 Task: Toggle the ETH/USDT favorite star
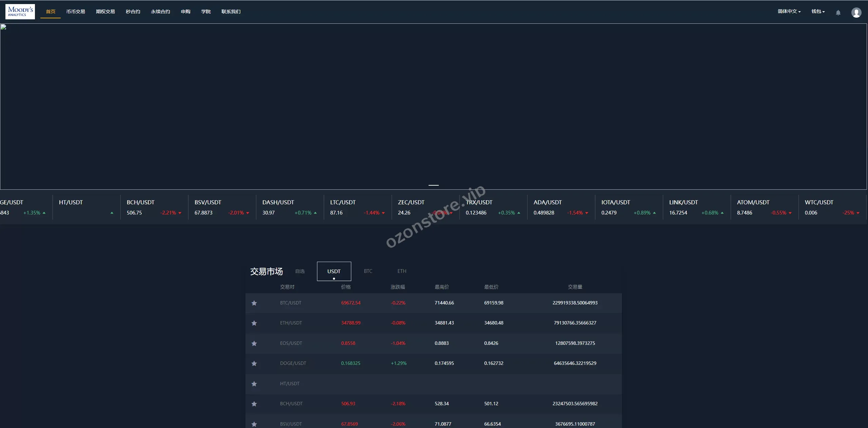pyautogui.click(x=254, y=323)
